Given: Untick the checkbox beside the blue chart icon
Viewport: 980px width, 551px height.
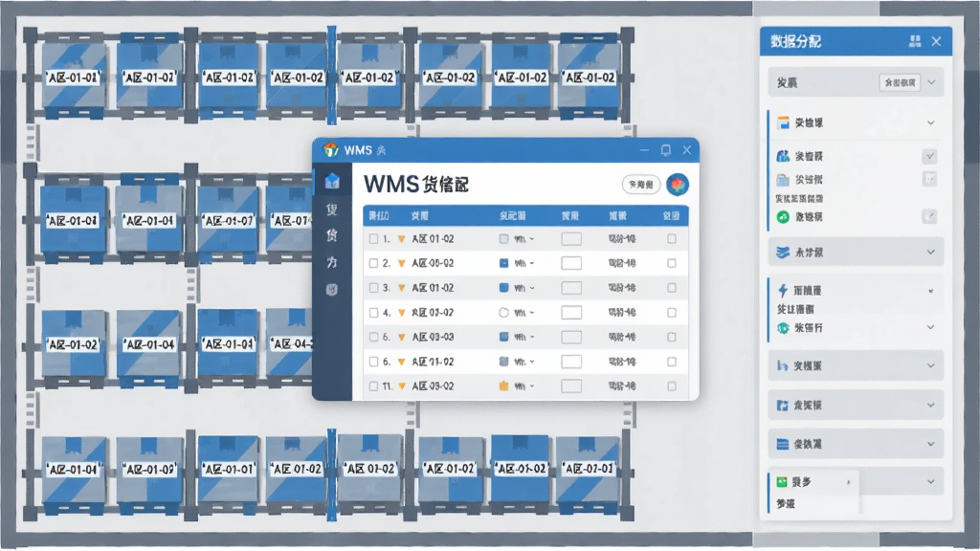Looking at the screenshot, I should (x=929, y=156).
